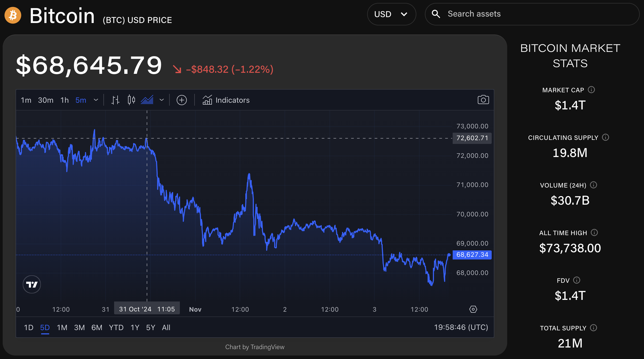Expand the time interval dropdown chevron

point(96,100)
